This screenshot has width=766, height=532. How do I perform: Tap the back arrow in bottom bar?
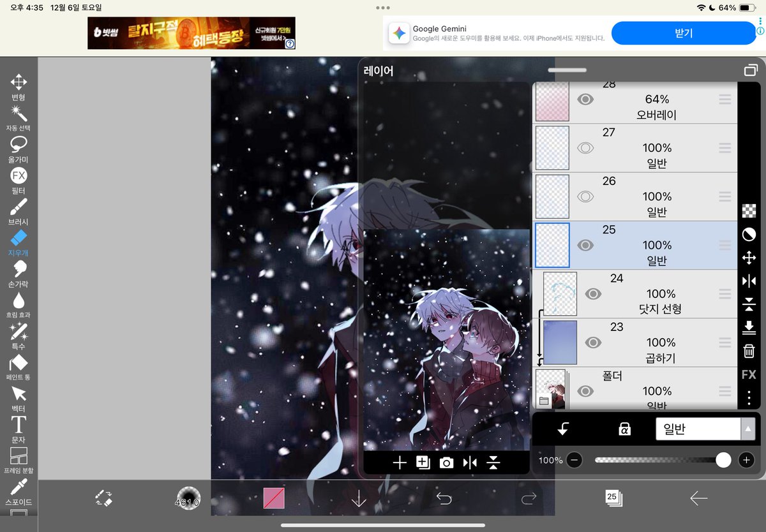698,498
